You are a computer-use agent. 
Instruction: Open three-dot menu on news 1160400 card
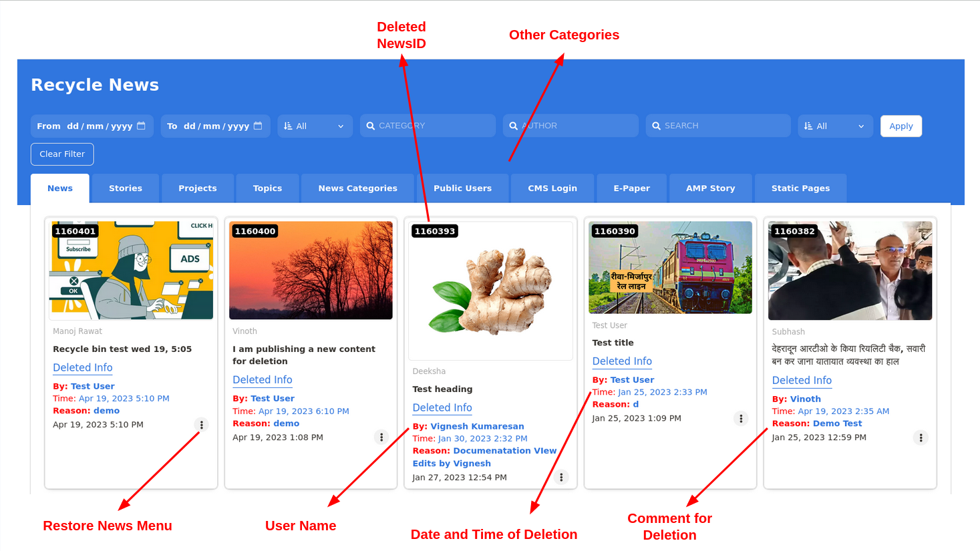381,437
